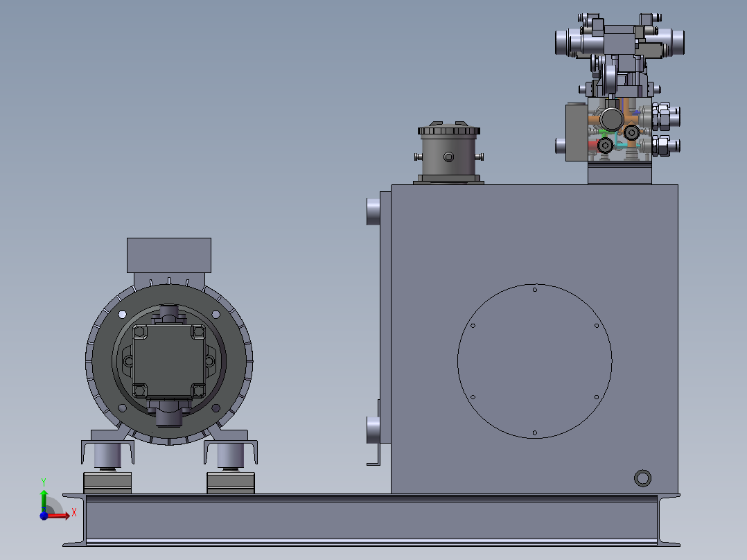
Task: Select the motor terminal box atop the motor
Action: pyautogui.click(x=168, y=256)
